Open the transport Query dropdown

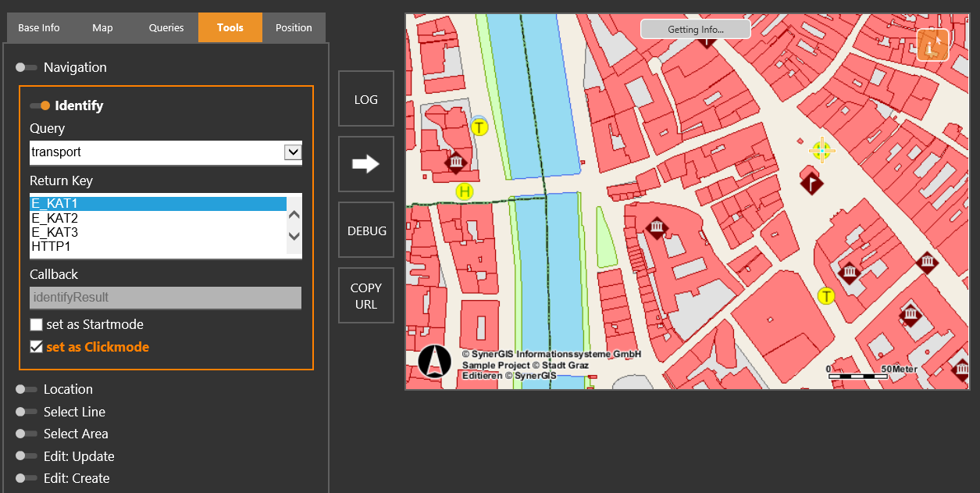click(293, 152)
